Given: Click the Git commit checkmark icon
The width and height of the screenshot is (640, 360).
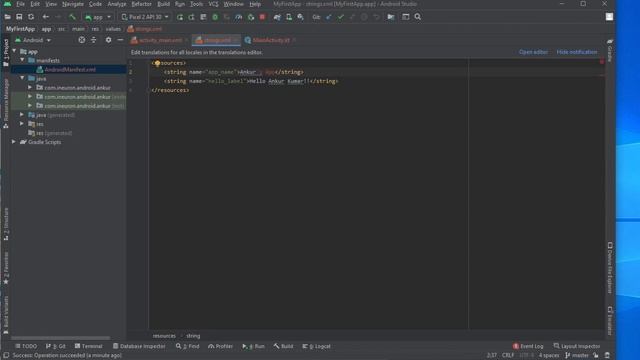Looking at the screenshot, I should point(340,17).
